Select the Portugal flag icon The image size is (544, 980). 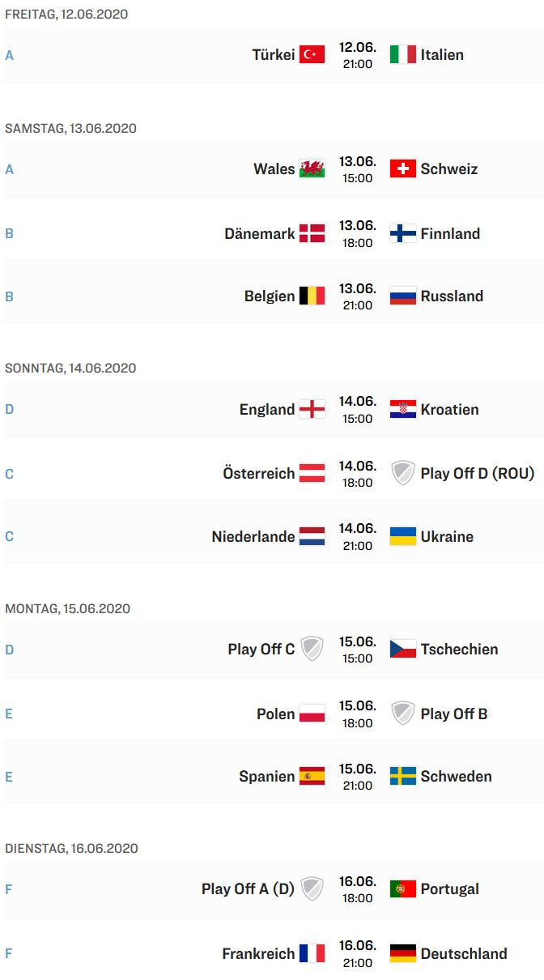pyautogui.click(x=402, y=889)
